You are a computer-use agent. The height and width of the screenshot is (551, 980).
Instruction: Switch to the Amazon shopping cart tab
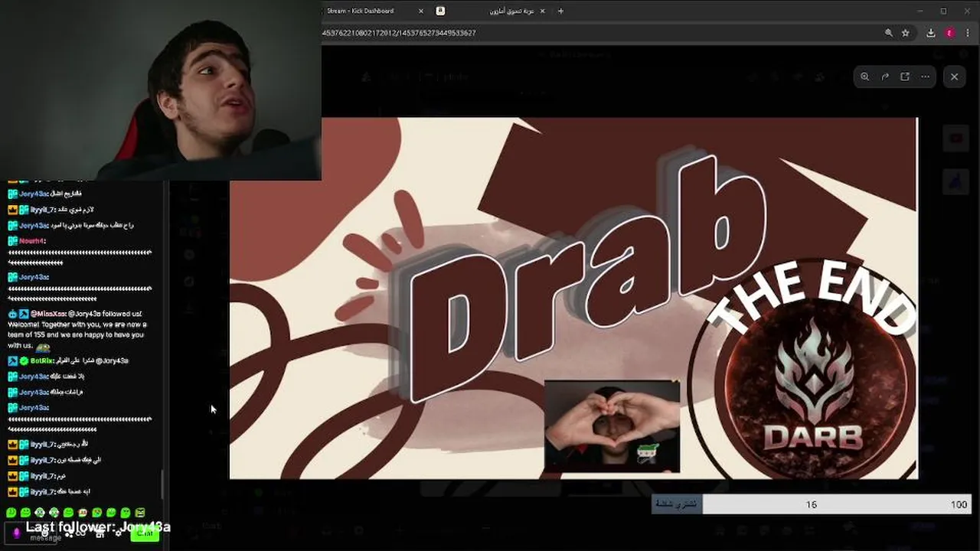[x=511, y=11]
